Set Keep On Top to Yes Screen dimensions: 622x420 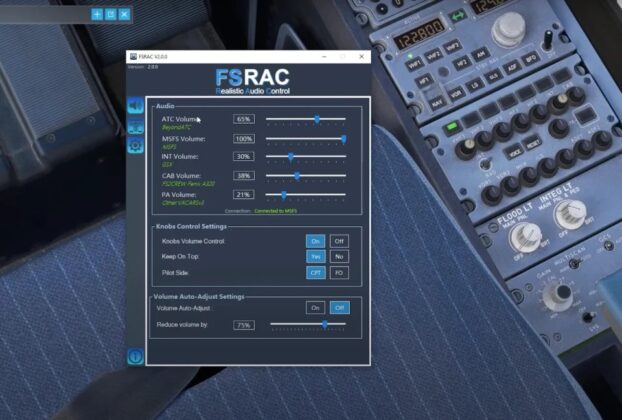[x=315, y=257]
